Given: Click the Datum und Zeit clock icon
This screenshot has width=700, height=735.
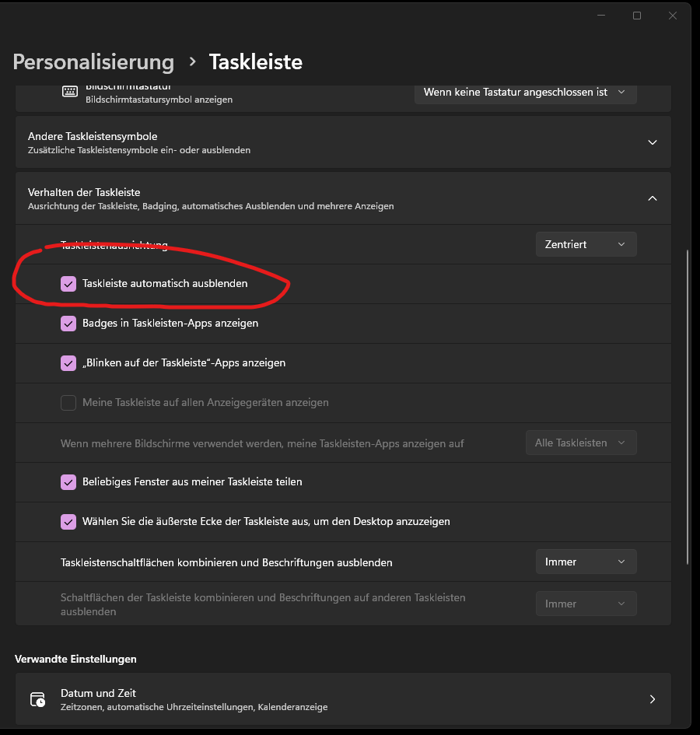Looking at the screenshot, I should pyautogui.click(x=37, y=699).
